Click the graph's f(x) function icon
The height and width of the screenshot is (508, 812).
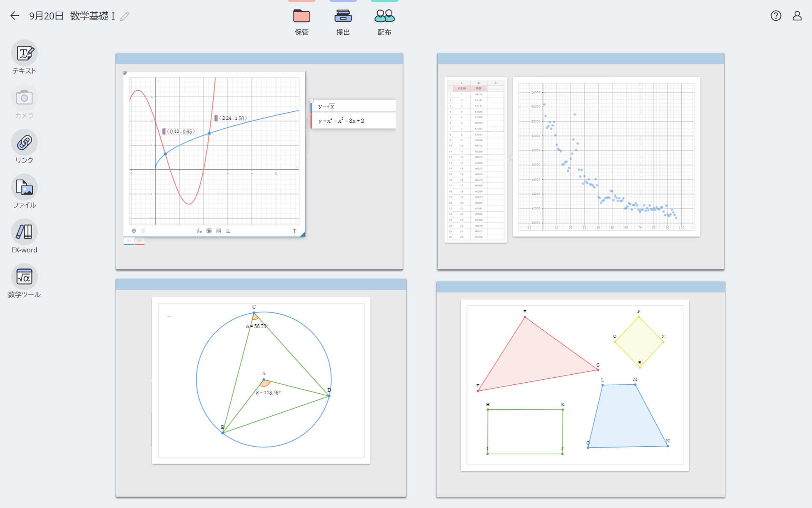pos(199,231)
